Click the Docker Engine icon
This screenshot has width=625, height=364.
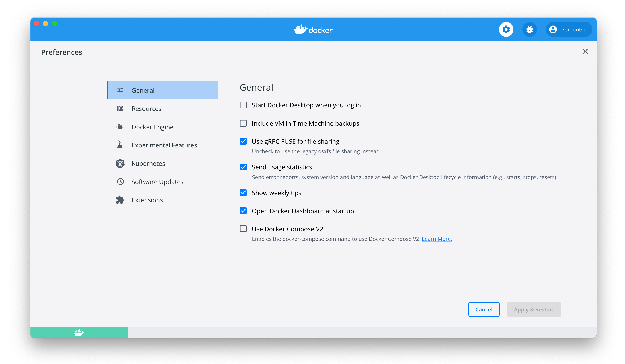[x=120, y=127]
